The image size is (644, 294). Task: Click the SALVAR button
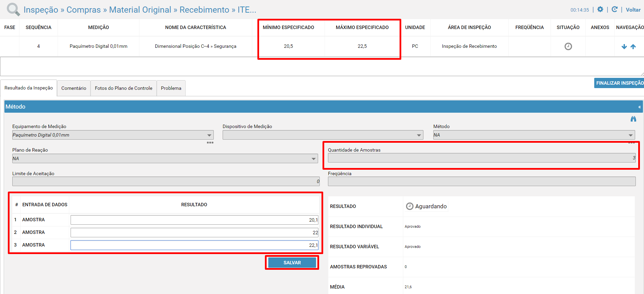pyautogui.click(x=292, y=263)
